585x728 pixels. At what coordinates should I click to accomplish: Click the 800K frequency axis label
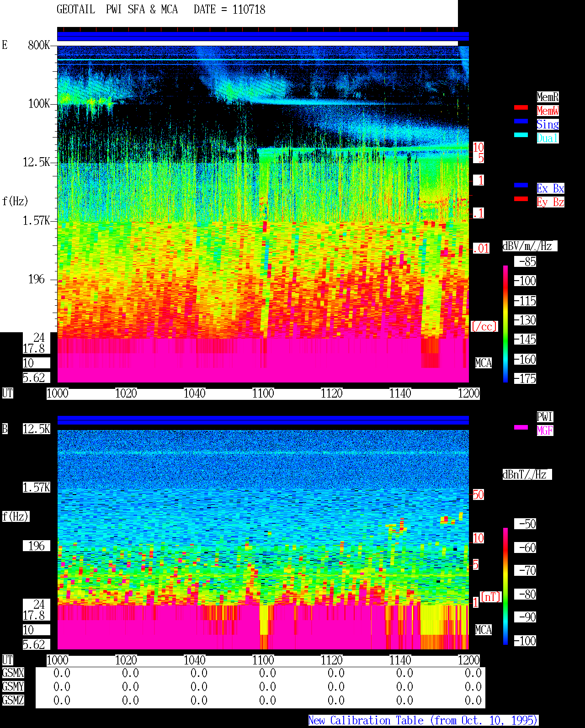(39, 45)
